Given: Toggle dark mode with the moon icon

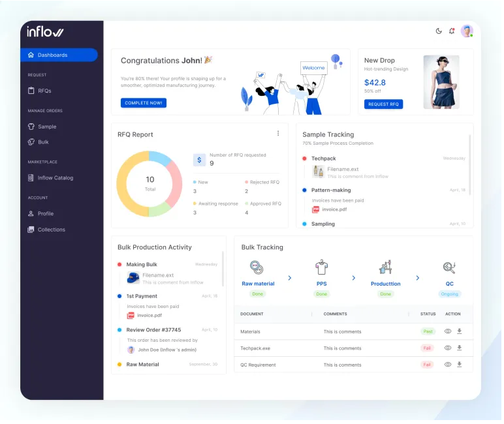Looking at the screenshot, I should click(439, 31).
